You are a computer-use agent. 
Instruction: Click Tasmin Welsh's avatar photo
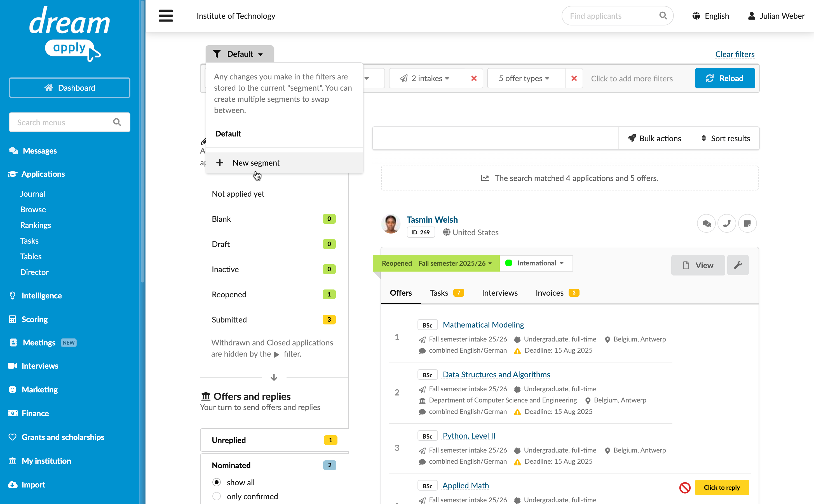[391, 224]
